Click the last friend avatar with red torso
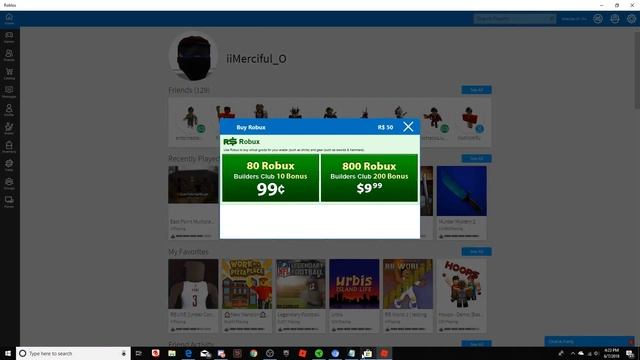 [469, 118]
